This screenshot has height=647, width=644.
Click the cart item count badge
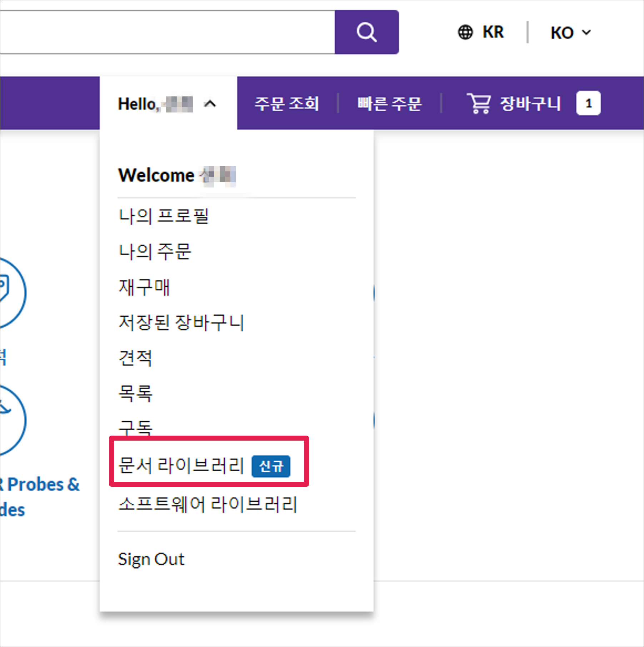pos(588,104)
